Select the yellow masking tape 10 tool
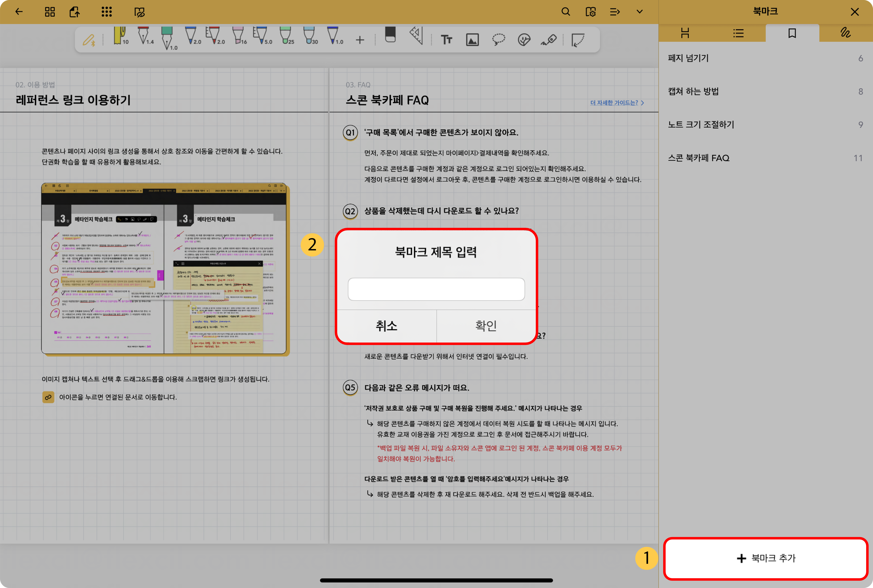873x588 pixels. pyautogui.click(x=120, y=36)
